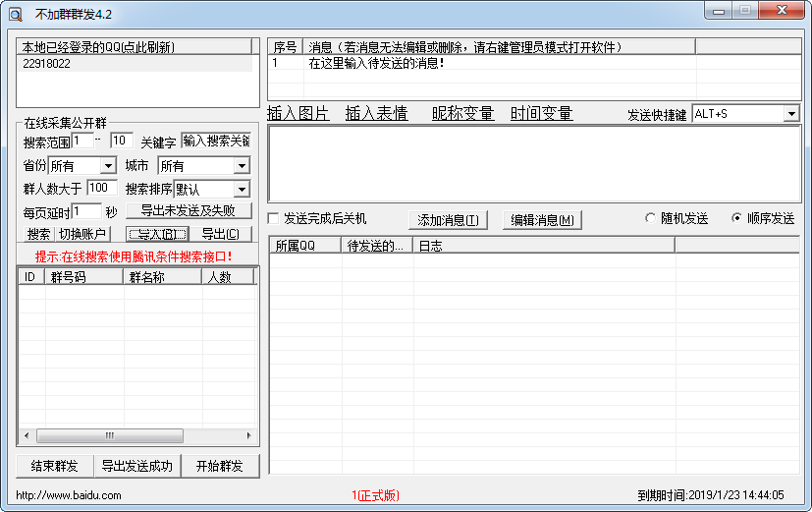
Task: Enable 发送完成后关机 checkbox
Action: coord(273,218)
